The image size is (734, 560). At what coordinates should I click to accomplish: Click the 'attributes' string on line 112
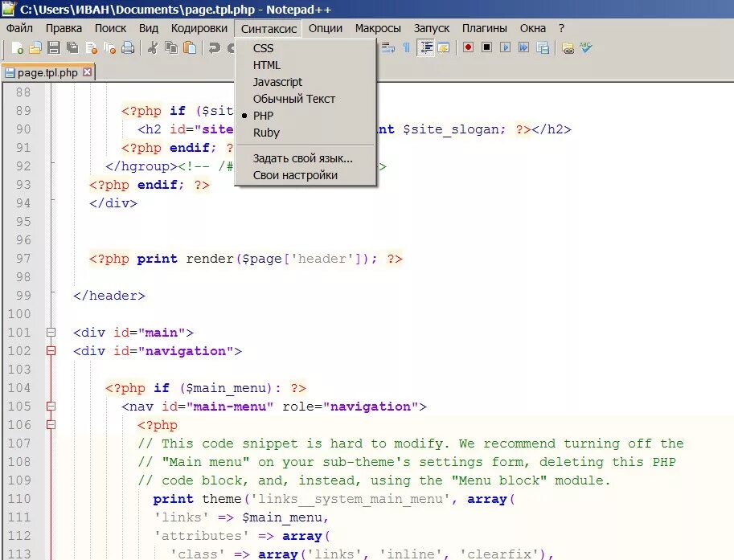[202, 536]
